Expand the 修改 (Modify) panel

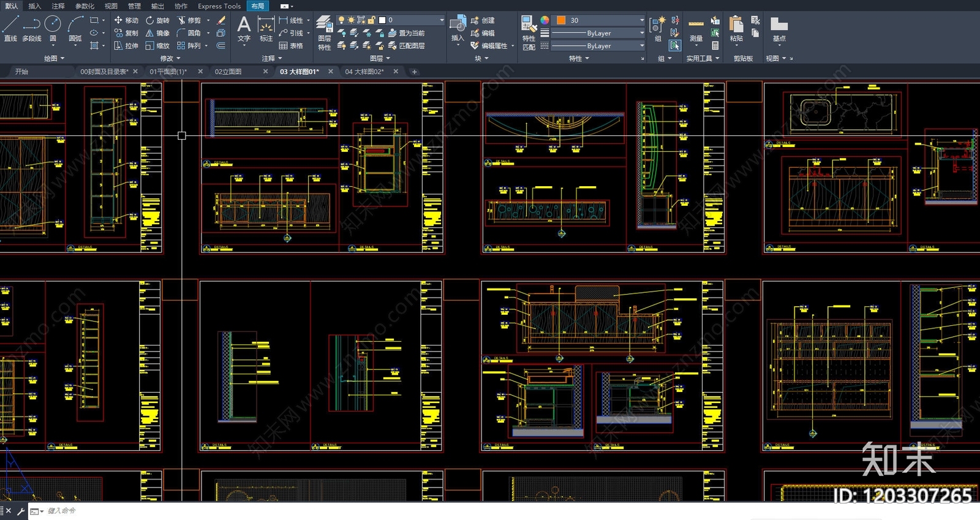[170, 59]
